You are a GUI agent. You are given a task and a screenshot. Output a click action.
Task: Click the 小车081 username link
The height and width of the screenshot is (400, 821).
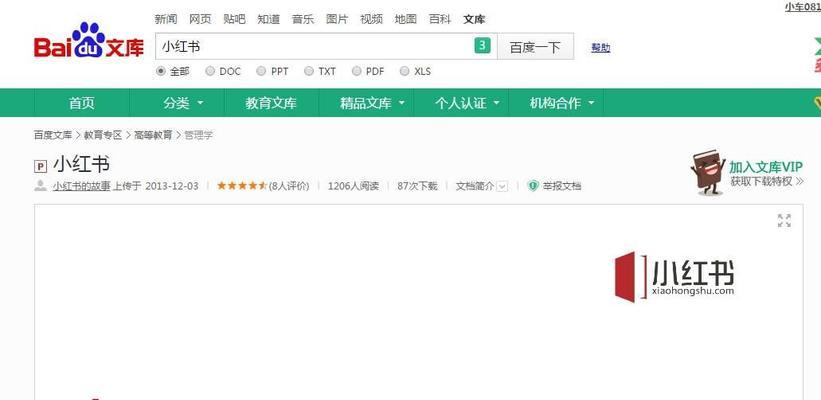click(803, 7)
